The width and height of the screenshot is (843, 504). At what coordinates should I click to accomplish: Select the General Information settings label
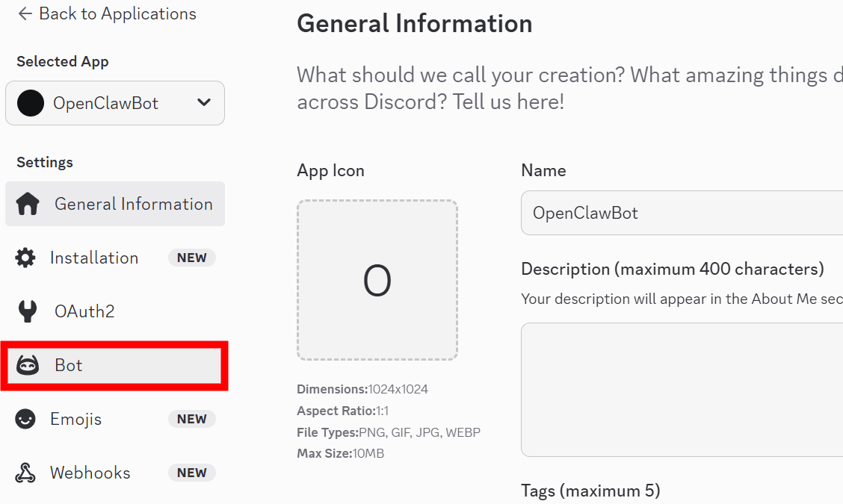pos(133,204)
